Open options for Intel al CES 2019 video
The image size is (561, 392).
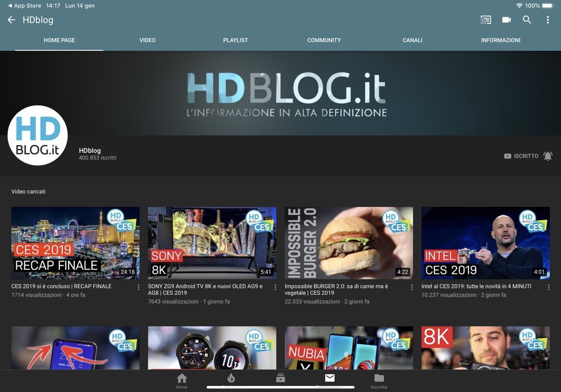(549, 287)
